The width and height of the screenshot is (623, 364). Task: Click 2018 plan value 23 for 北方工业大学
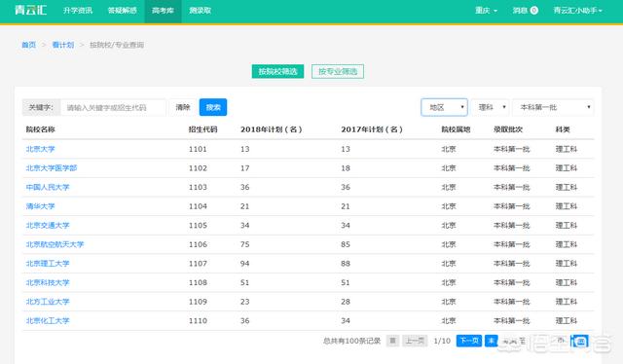[x=244, y=302]
